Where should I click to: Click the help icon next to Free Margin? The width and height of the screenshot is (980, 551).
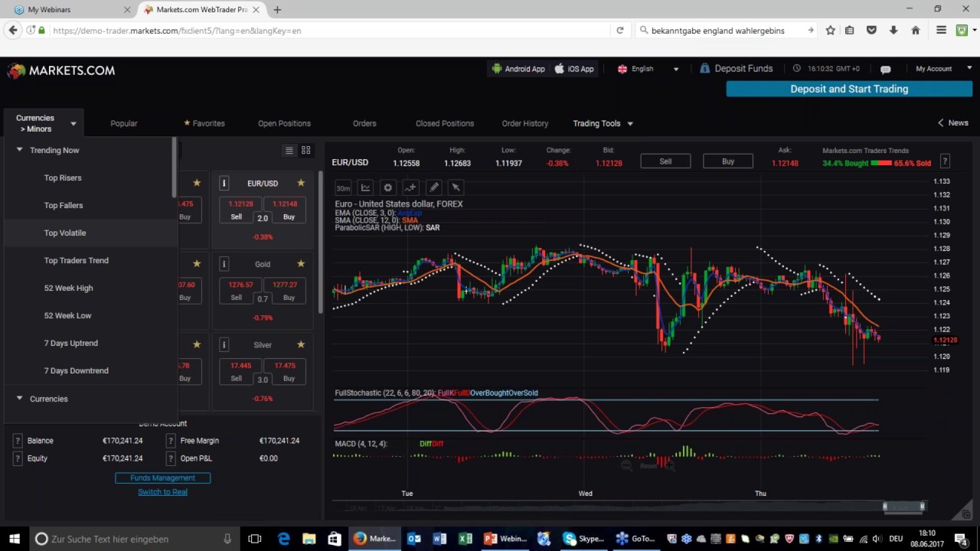tap(171, 441)
